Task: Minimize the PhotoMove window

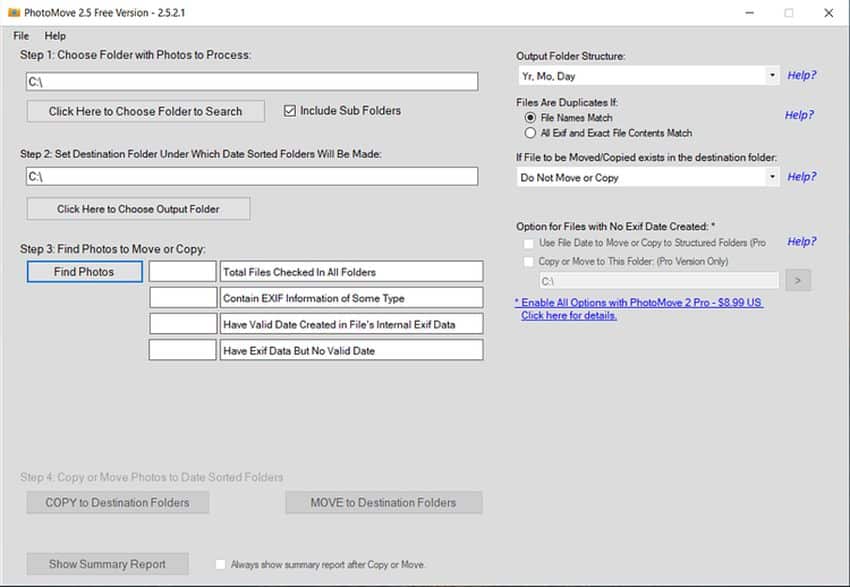Action: 750,12
